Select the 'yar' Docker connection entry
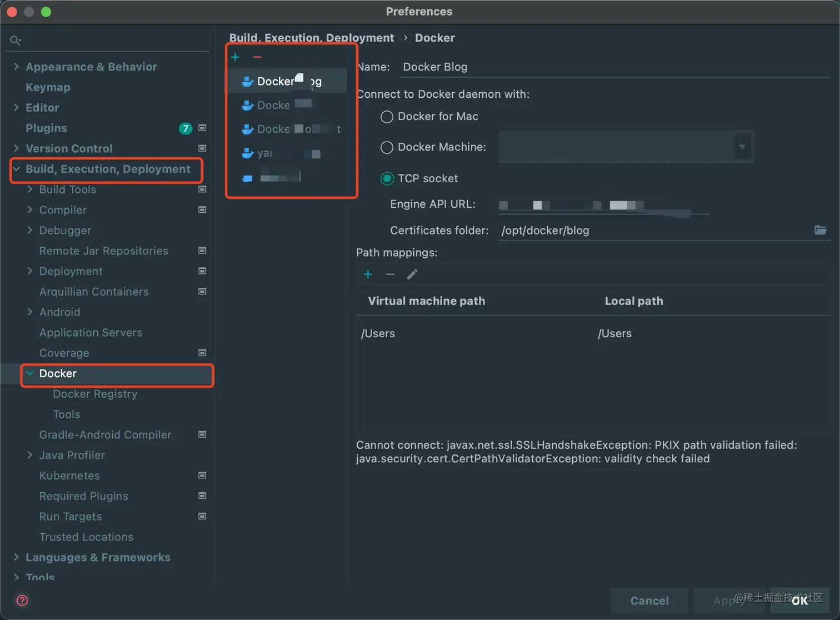 click(287, 153)
